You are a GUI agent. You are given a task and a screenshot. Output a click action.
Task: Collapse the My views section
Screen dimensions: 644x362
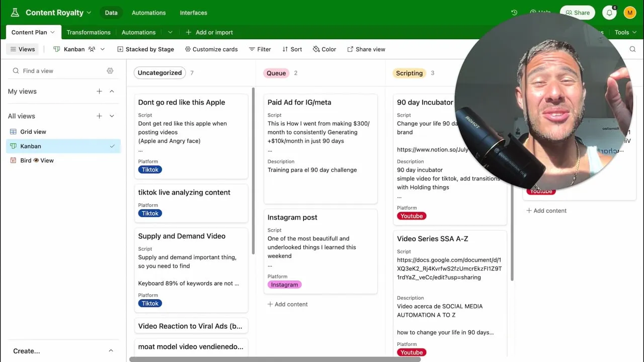pyautogui.click(x=112, y=92)
